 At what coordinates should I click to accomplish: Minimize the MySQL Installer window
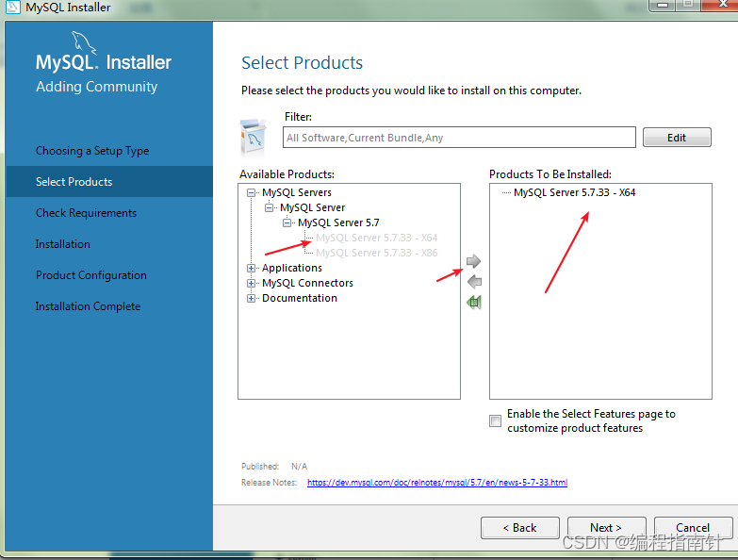tap(663, 4)
